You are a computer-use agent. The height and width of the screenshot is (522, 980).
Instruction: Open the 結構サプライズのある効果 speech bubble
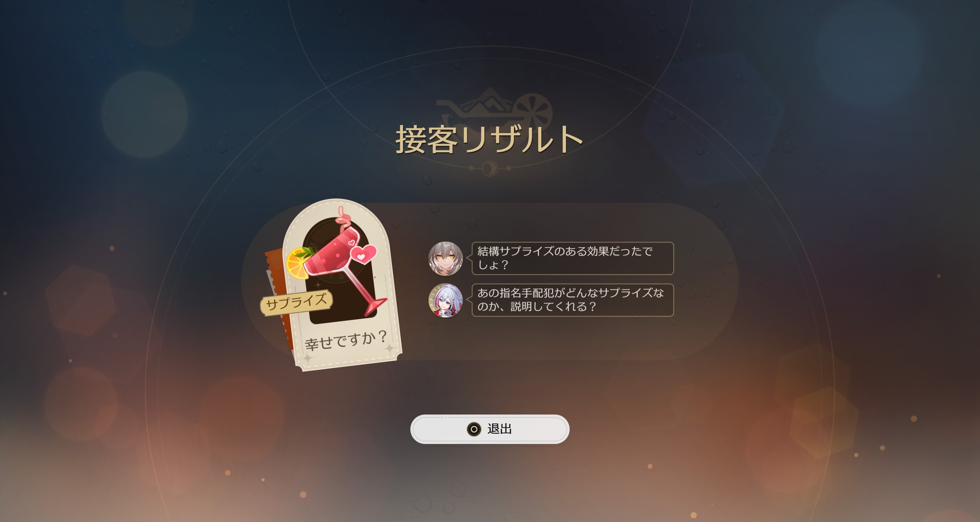tap(572, 258)
